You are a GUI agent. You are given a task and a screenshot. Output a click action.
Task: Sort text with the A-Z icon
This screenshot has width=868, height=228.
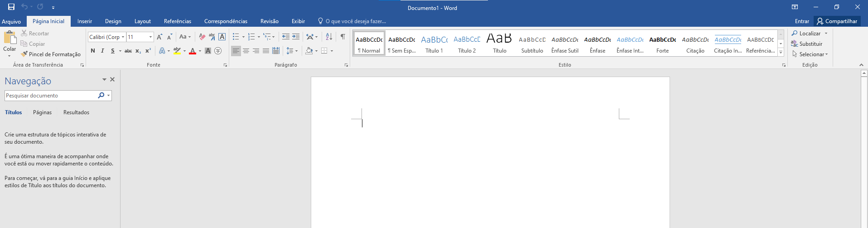click(329, 37)
